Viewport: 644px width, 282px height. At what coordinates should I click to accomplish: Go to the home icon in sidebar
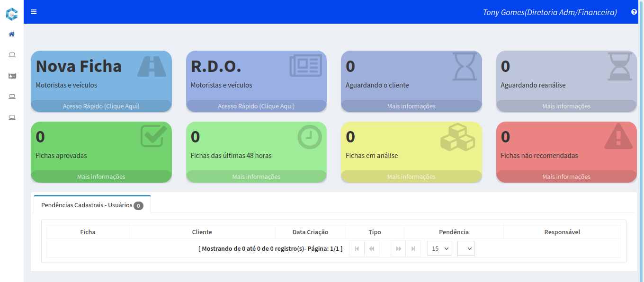point(12,34)
